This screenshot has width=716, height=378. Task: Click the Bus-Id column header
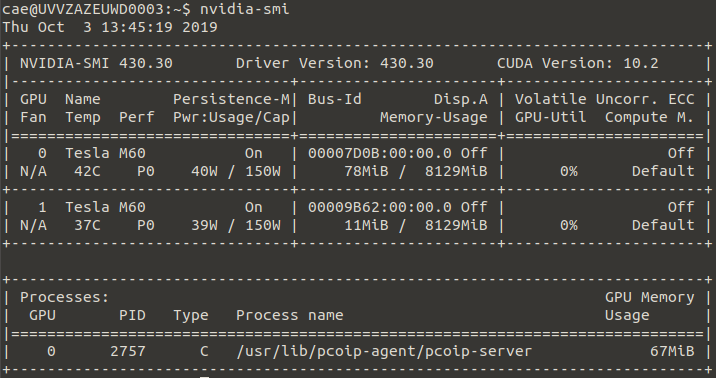335,99
